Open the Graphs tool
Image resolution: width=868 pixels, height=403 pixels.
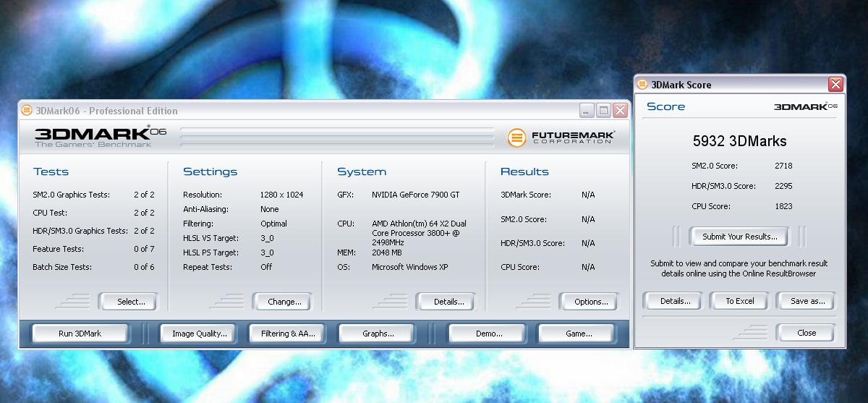tap(378, 334)
